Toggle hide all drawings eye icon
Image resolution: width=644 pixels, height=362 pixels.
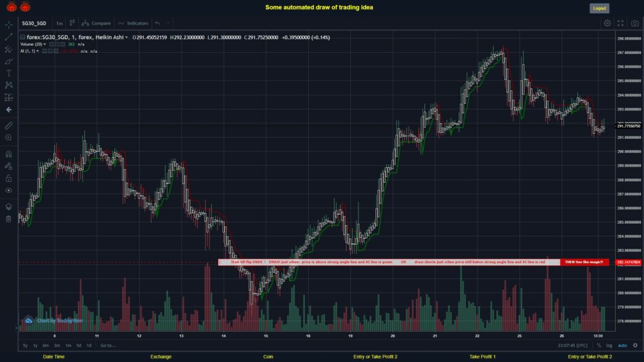tap(9, 190)
